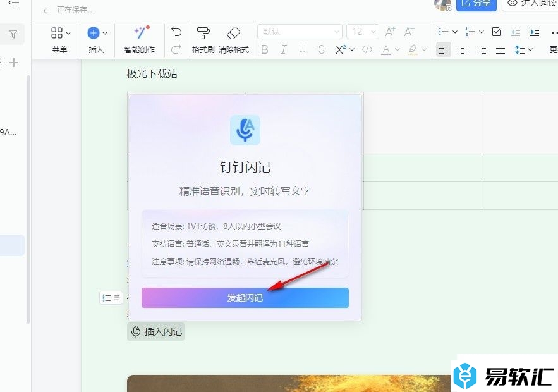Undo the last action
This screenshot has height=392, width=558.
176,32
